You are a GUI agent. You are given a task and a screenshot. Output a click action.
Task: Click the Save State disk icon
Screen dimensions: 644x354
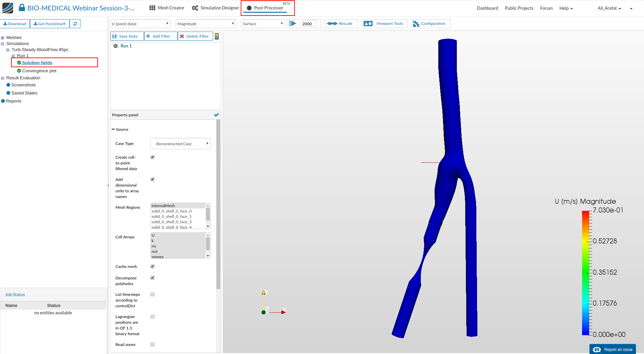click(x=115, y=36)
